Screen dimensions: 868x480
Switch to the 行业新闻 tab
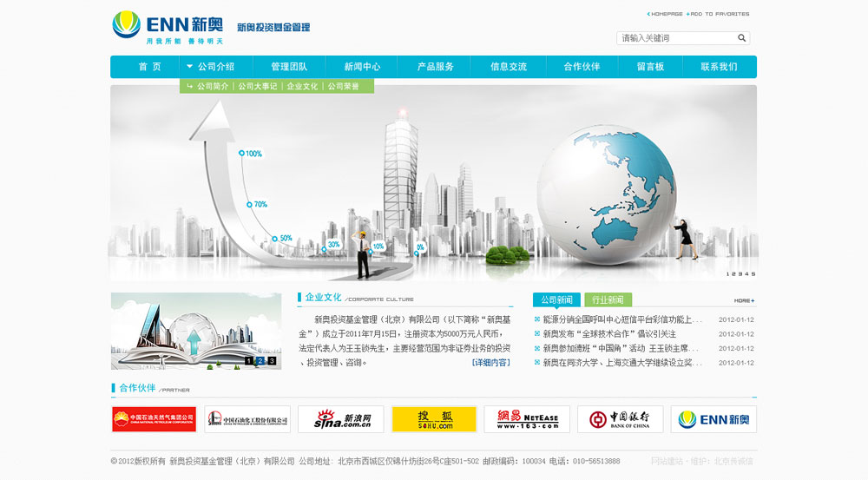(608, 300)
